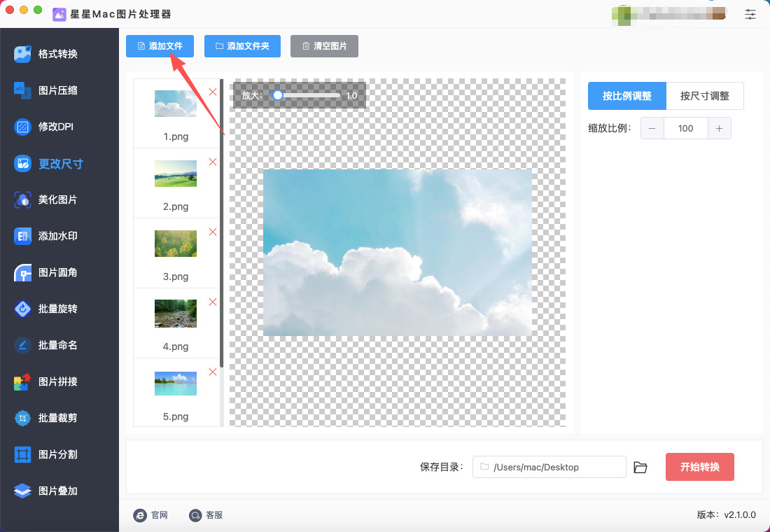Viewport: 770px width, 532px height.
Task: Select the 2.png meadow thumbnail
Action: (x=175, y=174)
